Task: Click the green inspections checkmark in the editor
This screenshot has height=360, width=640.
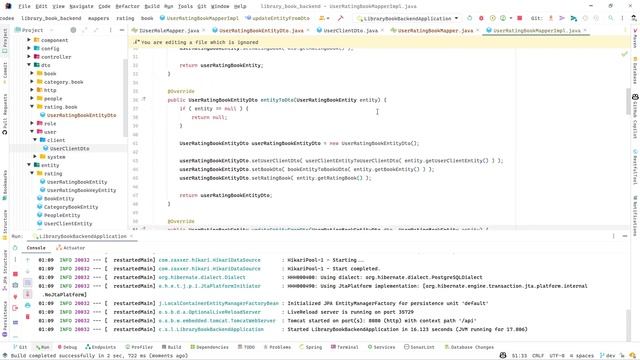Action: [624, 54]
